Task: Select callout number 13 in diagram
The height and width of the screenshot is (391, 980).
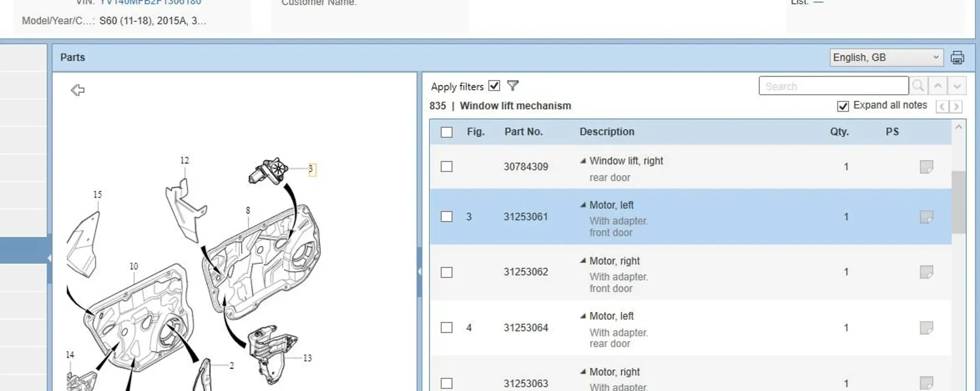Action: (x=307, y=358)
